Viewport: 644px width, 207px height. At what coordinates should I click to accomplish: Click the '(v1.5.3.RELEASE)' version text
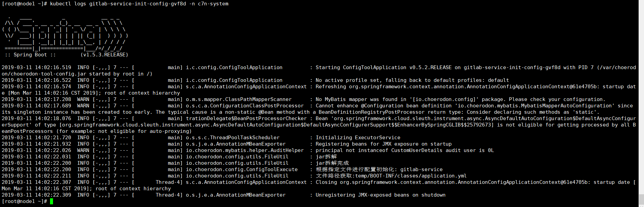tap(104, 55)
